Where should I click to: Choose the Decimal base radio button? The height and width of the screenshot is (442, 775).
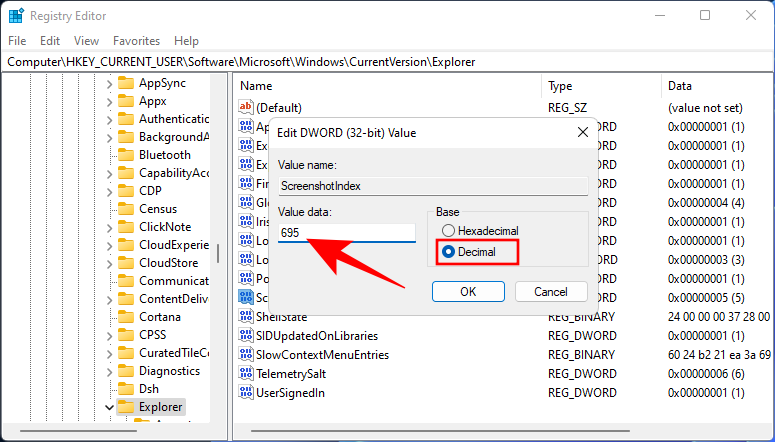click(x=449, y=252)
